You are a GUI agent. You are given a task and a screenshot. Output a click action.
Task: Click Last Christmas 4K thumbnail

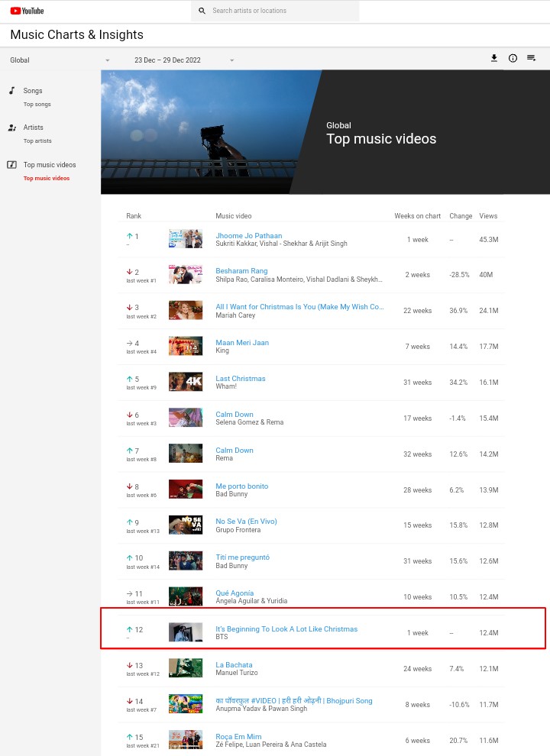186,382
